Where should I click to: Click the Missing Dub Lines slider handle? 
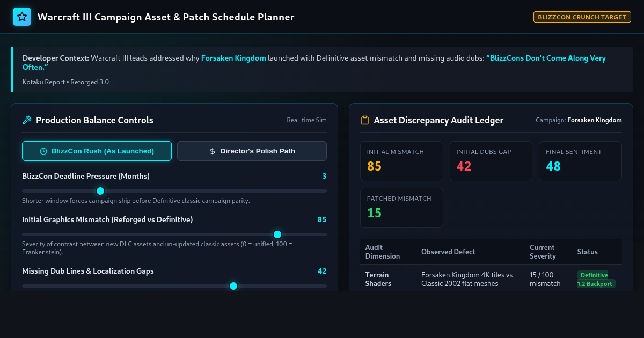coord(233,286)
